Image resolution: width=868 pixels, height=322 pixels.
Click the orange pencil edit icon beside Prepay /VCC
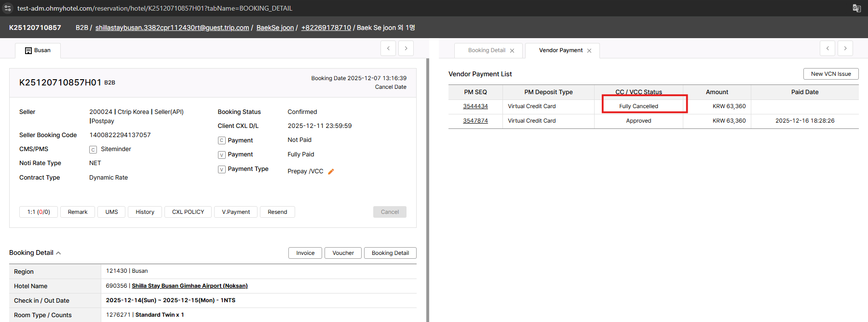(x=331, y=171)
